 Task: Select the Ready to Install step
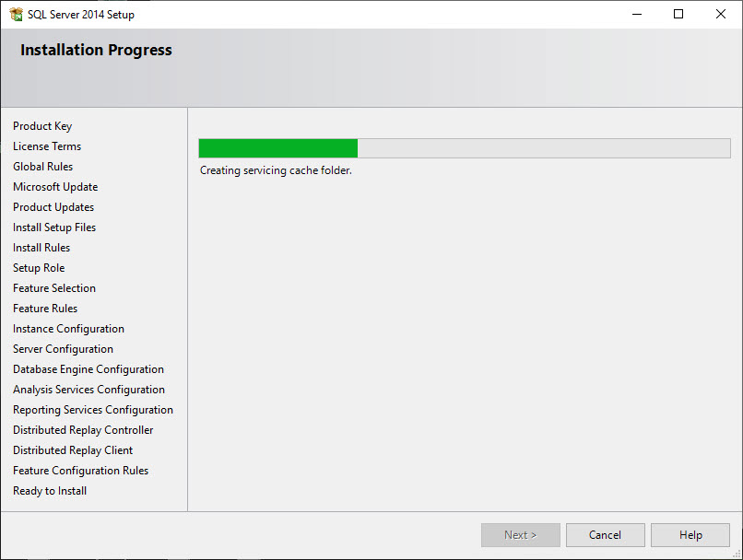click(50, 491)
